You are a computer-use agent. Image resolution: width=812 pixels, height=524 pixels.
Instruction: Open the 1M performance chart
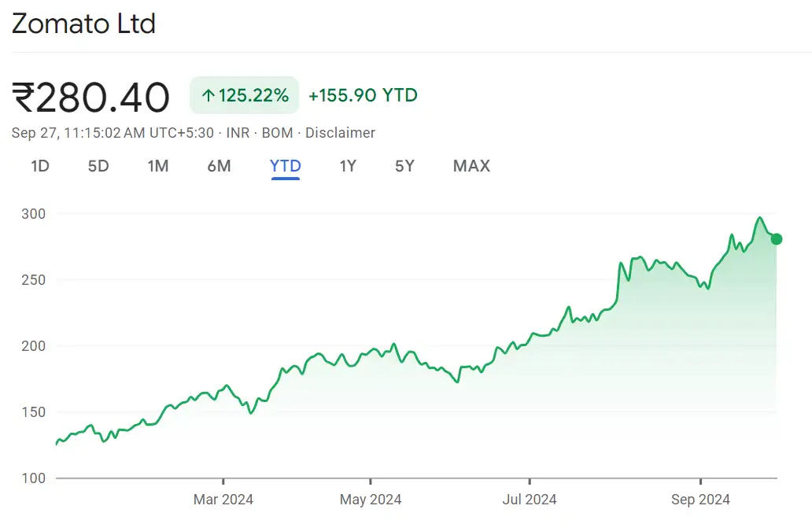157,166
